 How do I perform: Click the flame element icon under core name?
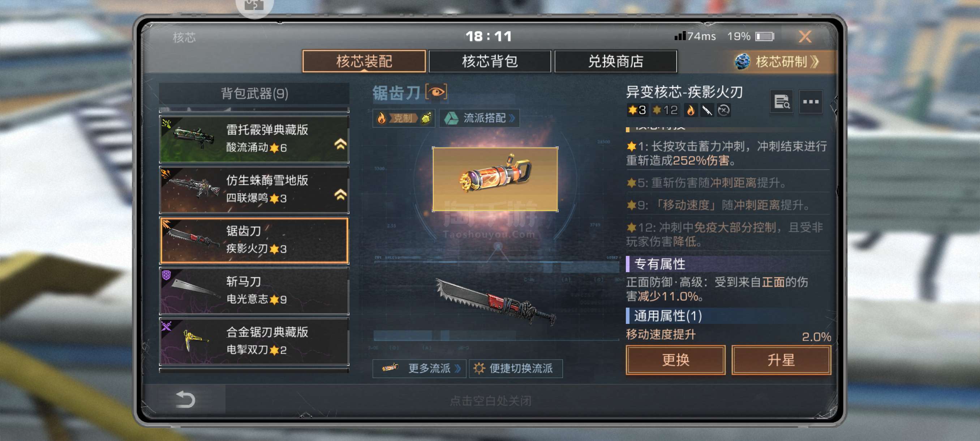coord(691,110)
